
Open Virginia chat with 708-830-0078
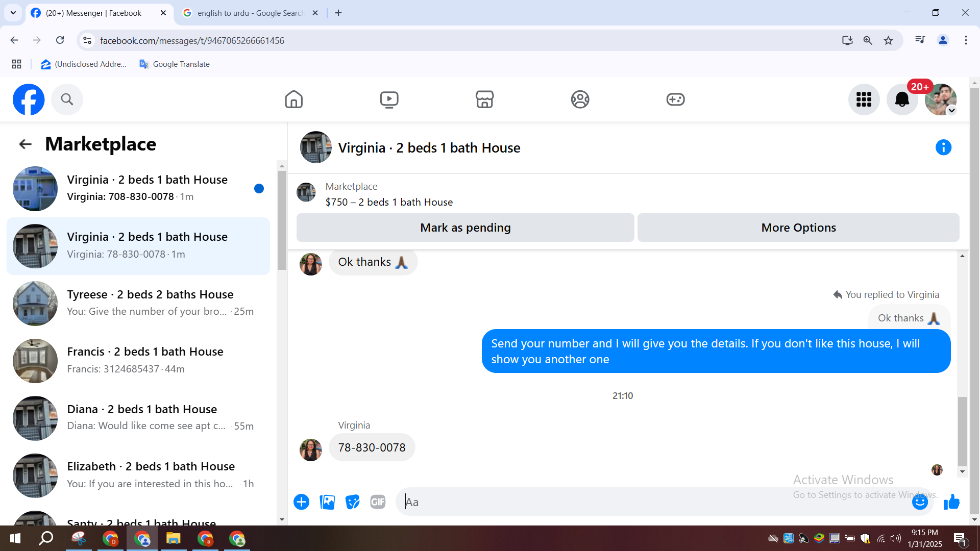tap(138, 188)
